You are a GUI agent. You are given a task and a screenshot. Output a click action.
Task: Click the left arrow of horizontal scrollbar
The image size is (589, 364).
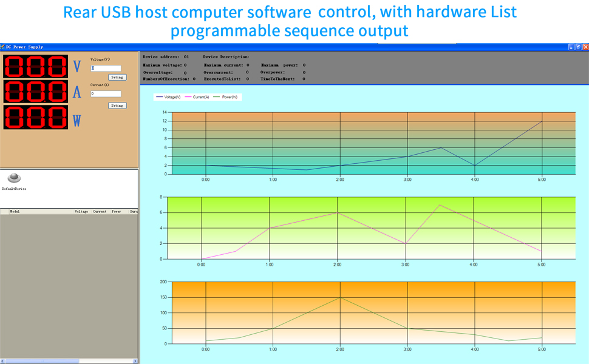pyautogui.click(x=2, y=361)
